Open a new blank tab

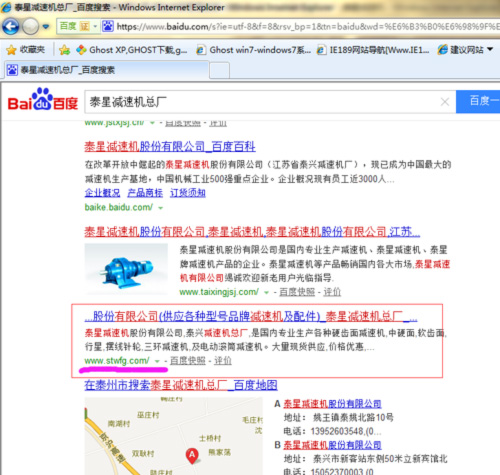pyautogui.click(x=220, y=71)
